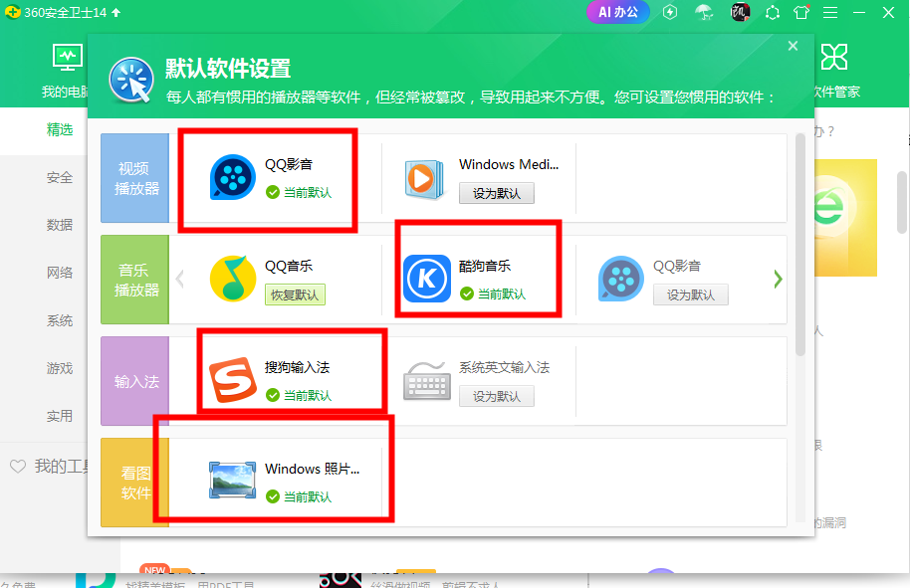Viewport: 910px width, 588px height.
Task: Open the hamburger main menu icon
Action: [830, 12]
